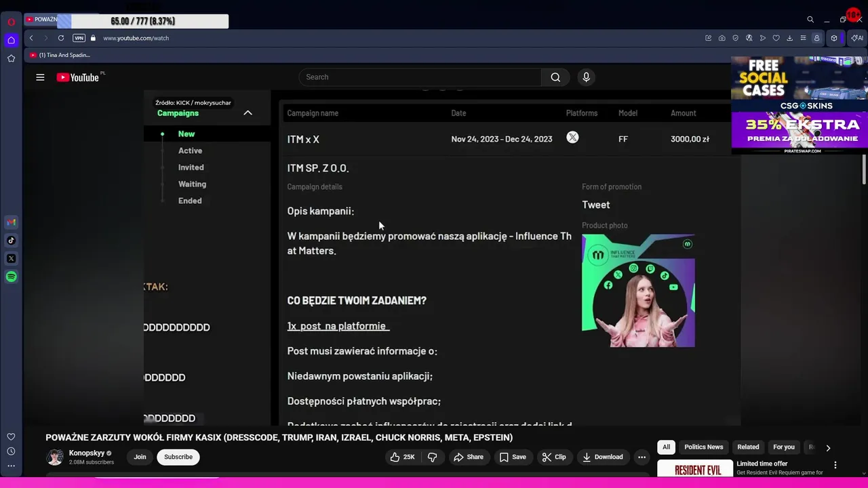Open the send/flow arrow icon in toolbar

[x=762, y=38]
